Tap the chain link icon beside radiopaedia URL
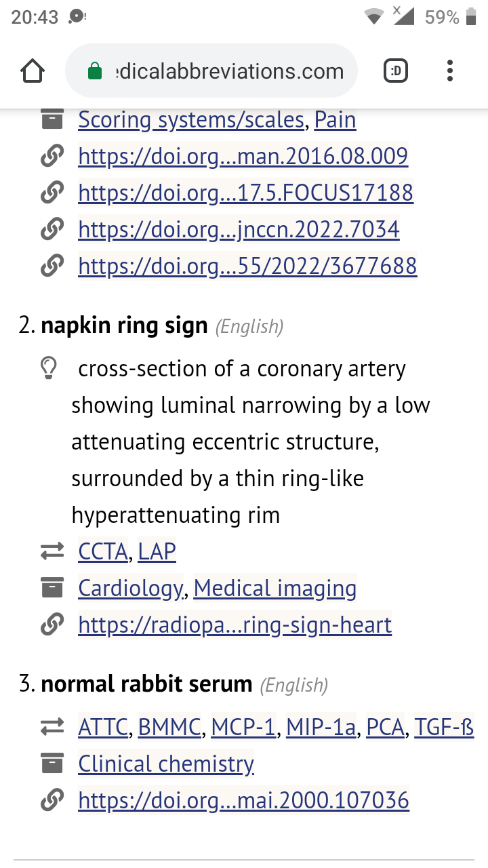The image size is (488, 868). click(x=52, y=625)
